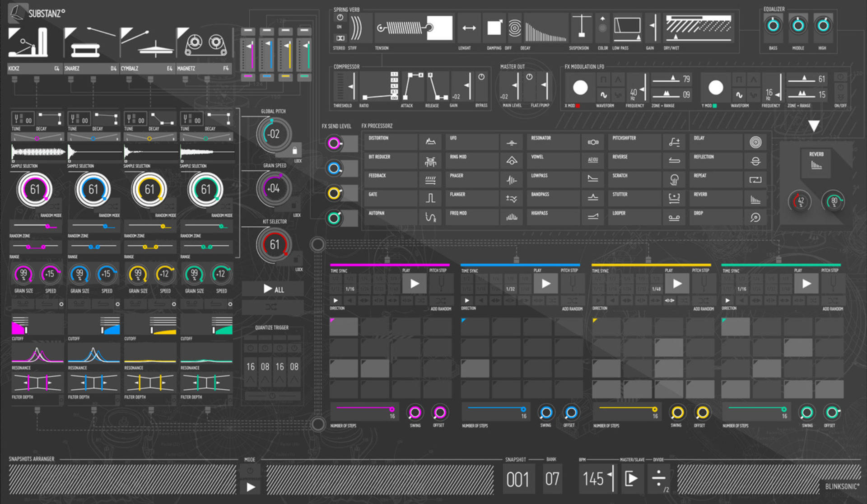Click the Snapshot 001 display field
Image resolution: width=867 pixels, height=504 pixels.
coord(518,478)
